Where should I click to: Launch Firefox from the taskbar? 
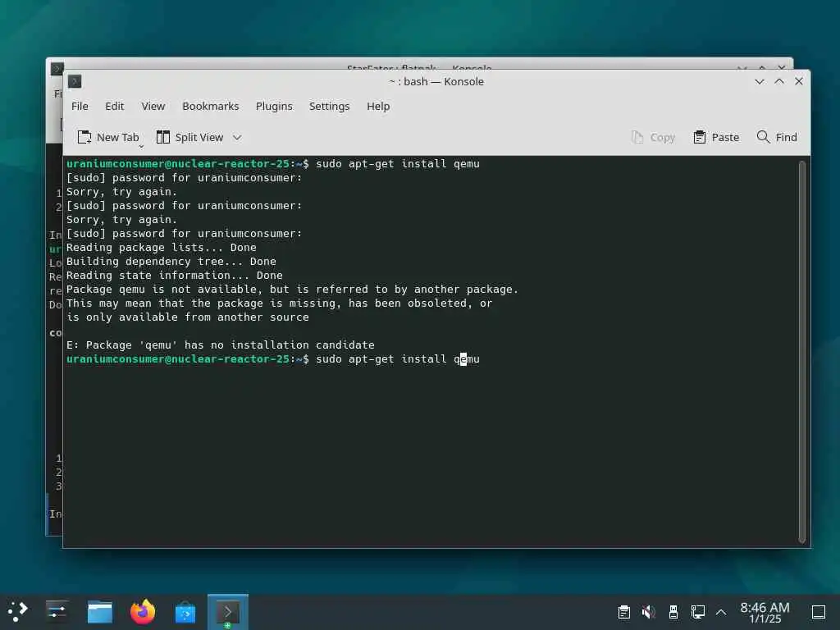tap(143, 612)
